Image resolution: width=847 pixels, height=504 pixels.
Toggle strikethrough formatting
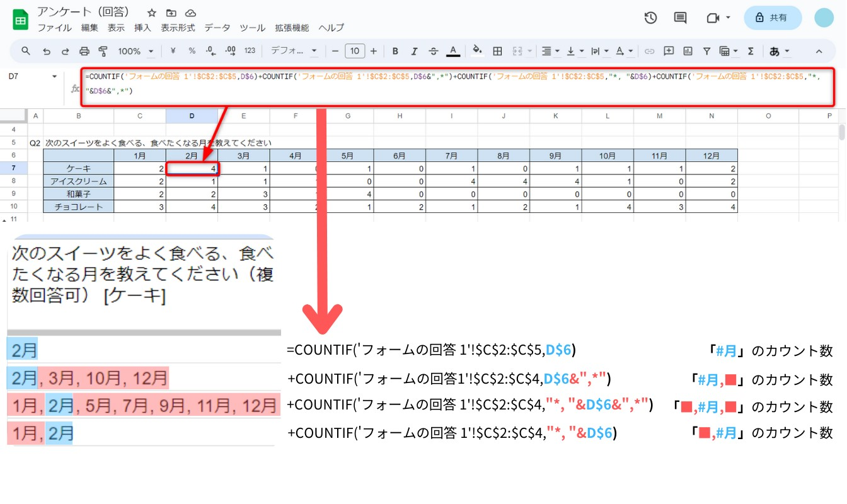click(433, 51)
